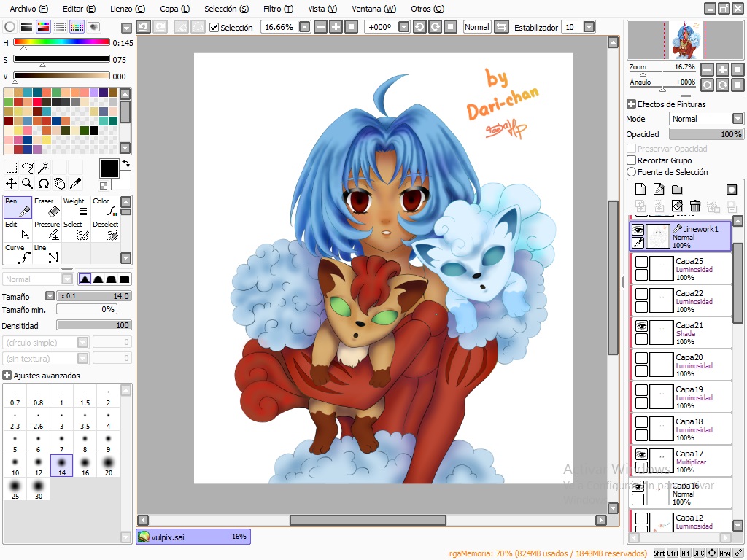Image resolution: width=747 pixels, height=560 pixels.
Task: Click the Select linework button
Action: click(x=76, y=230)
